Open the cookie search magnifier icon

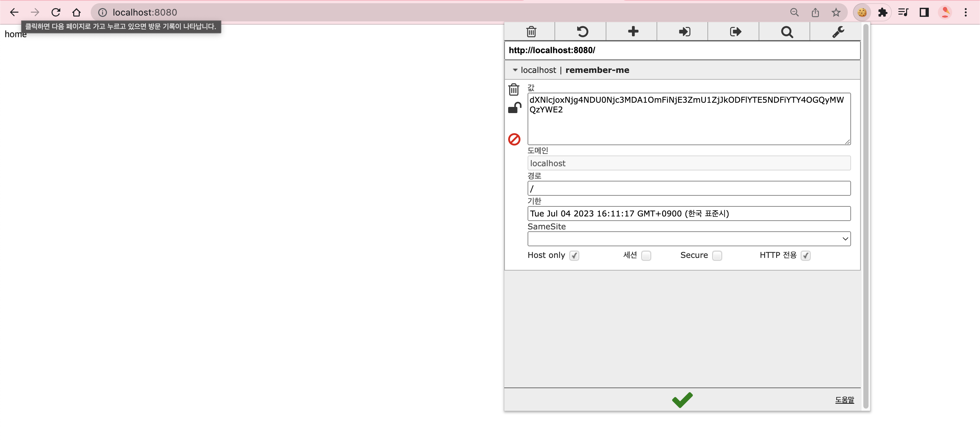point(787,31)
